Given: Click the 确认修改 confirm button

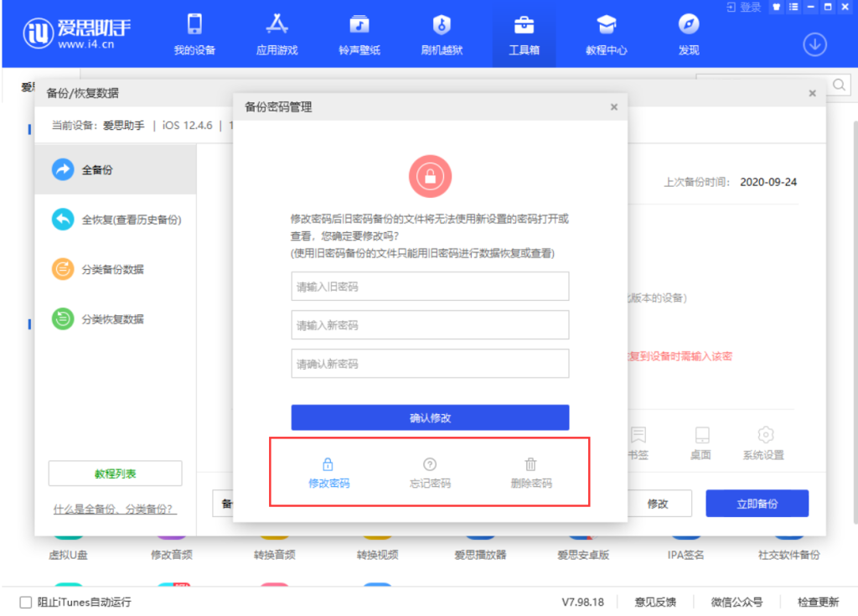Looking at the screenshot, I should click(430, 417).
